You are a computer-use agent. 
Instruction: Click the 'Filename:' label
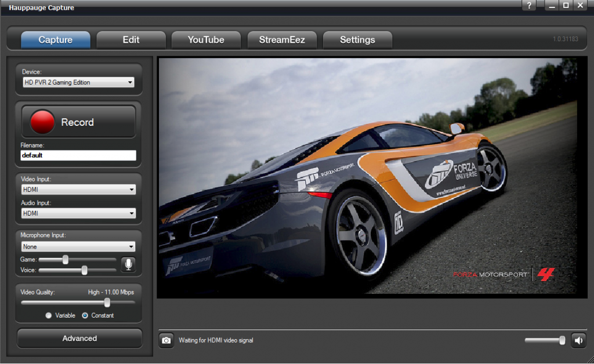32,145
